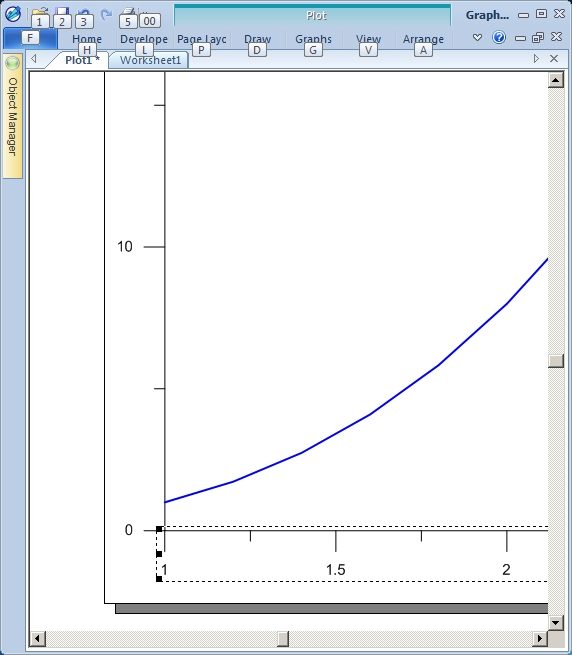The width and height of the screenshot is (572, 655).
Task: Open Help with the question mark icon
Action: pos(499,38)
